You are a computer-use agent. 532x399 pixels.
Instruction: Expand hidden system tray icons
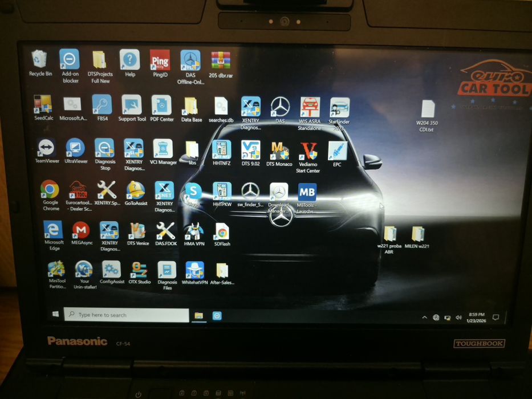424,317
